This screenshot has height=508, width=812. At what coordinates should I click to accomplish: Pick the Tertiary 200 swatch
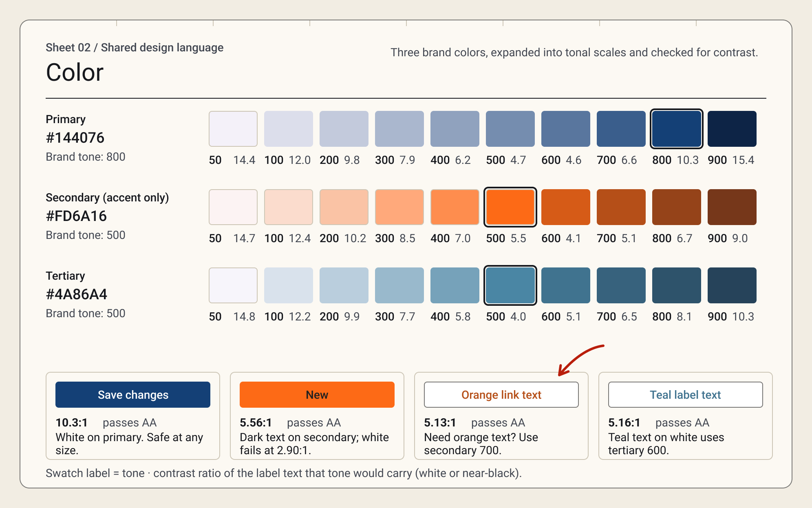[344, 285]
